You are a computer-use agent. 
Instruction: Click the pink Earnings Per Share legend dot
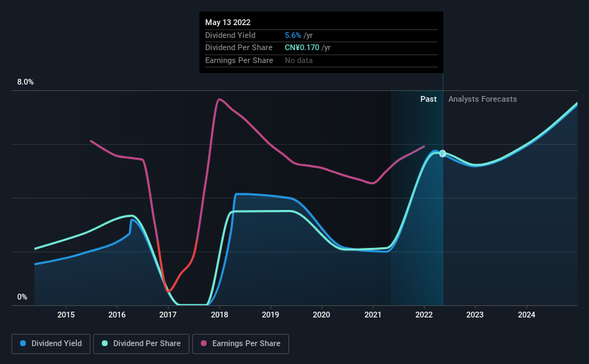pyautogui.click(x=204, y=343)
